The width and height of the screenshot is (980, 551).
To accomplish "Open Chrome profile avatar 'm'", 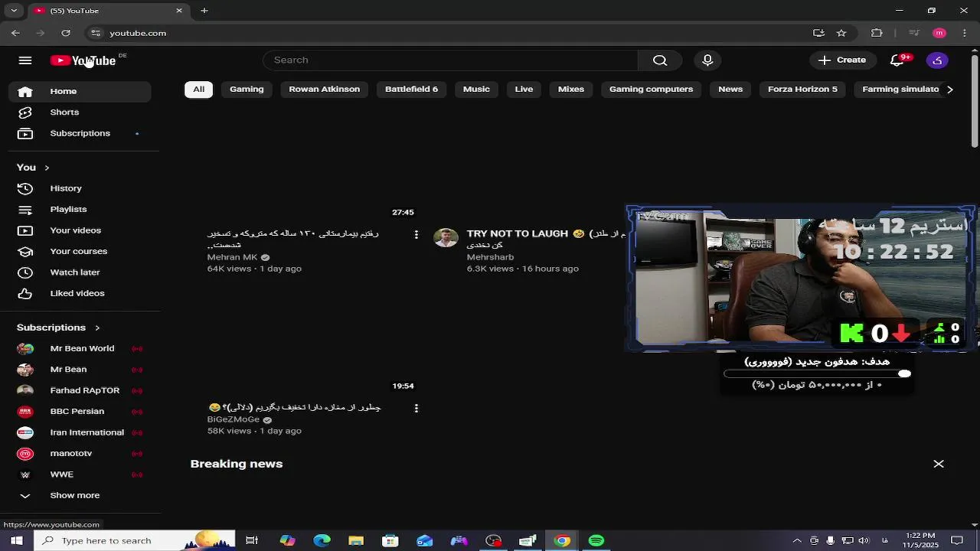I will click(x=939, y=33).
